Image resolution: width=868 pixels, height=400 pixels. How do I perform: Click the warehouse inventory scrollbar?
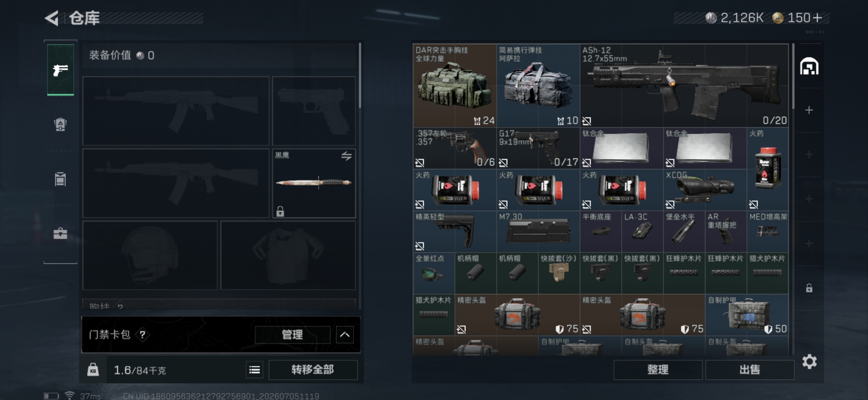(793, 76)
